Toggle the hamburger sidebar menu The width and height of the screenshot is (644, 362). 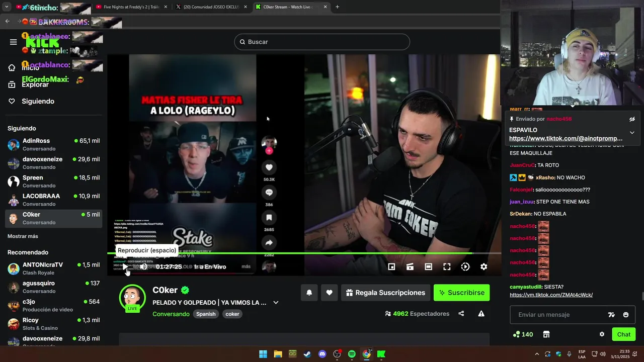click(x=14, y=42)
